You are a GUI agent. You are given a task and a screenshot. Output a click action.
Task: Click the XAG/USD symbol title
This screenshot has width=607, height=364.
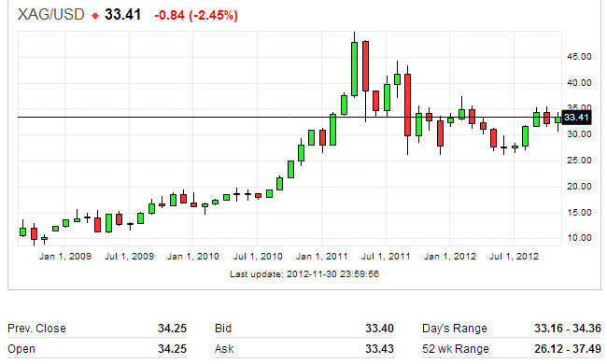pyautogui.click(x=50, y=15)
